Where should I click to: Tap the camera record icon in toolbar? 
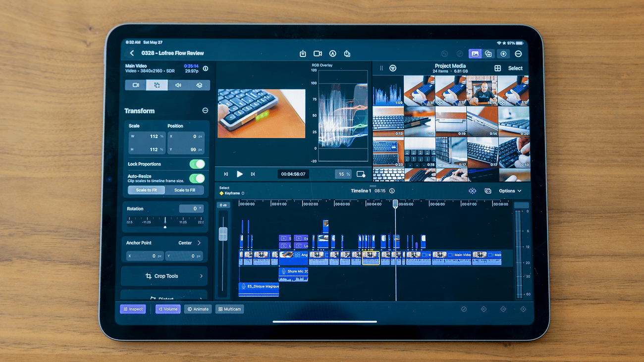click(318, 53)
